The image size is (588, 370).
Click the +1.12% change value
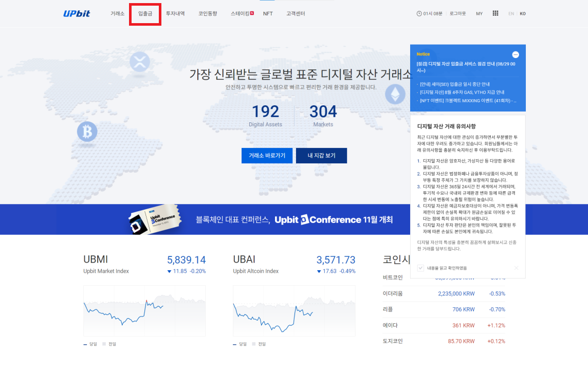pyautogui.click(x=496, y=325)
